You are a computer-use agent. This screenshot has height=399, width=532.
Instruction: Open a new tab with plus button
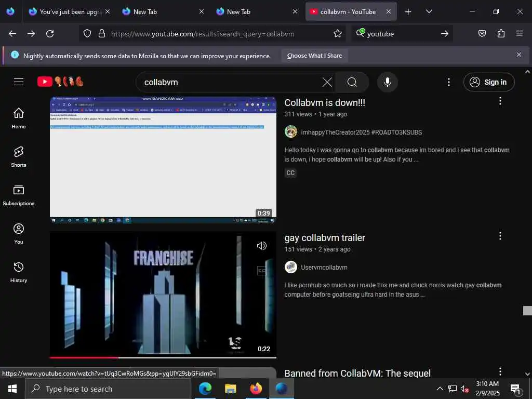408,12
